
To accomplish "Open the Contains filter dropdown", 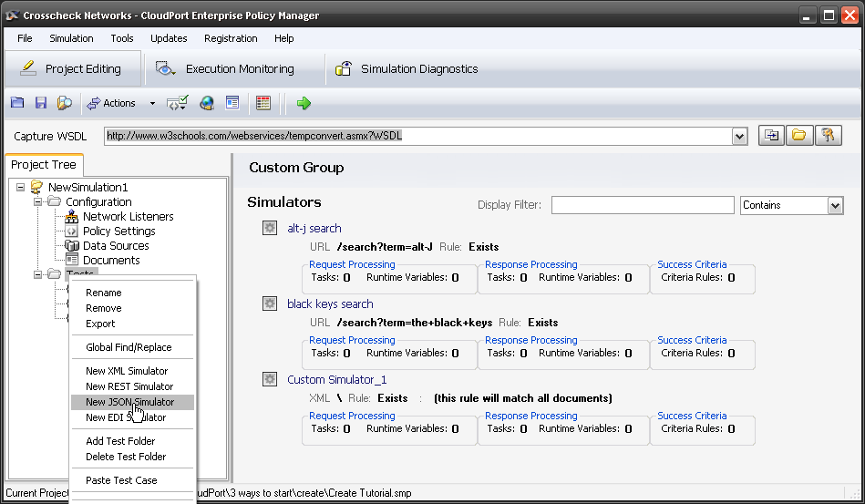I will pyautogui.click(x=835, y=206).
